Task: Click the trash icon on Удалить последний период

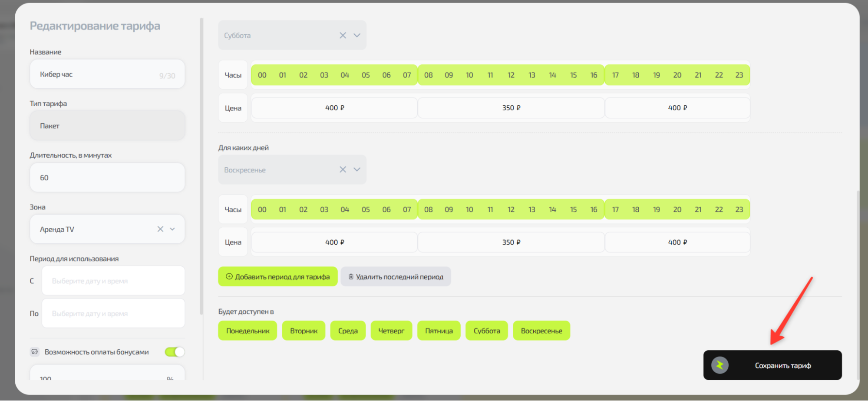Action: click(351, 277)
